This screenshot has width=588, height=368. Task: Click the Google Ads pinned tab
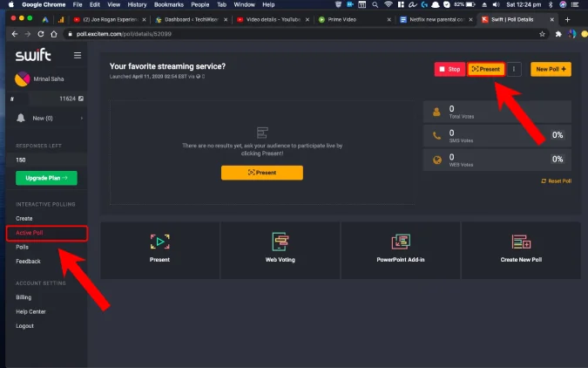[x=45, y=19]
